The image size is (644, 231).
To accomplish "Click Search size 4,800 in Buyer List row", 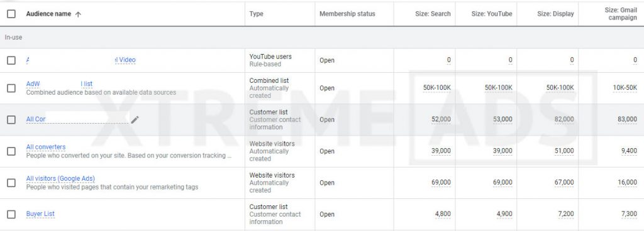I will (443, 214).
